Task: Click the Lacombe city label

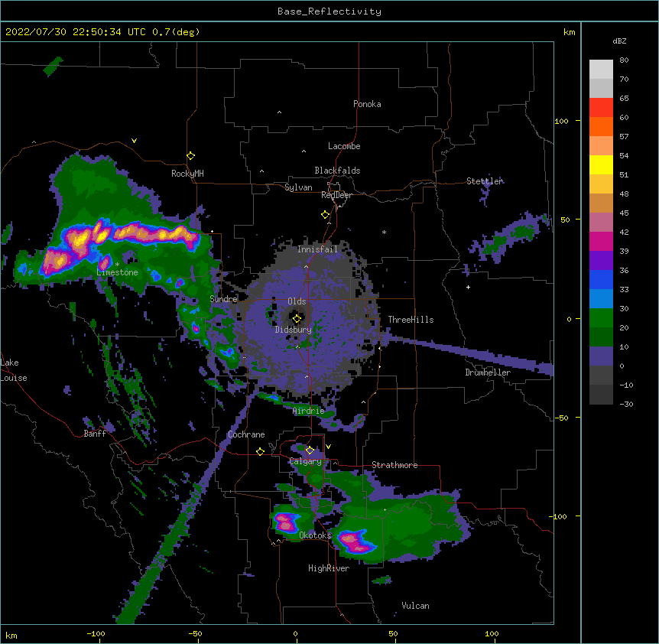Action: pyautogui.click(x=344, y=146)
